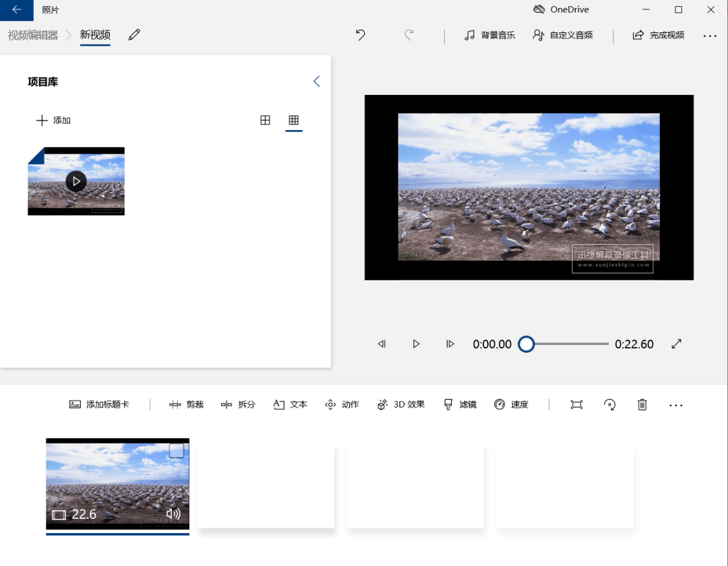Rotate the clip with the rotate icon

click(x=609, y=404)
